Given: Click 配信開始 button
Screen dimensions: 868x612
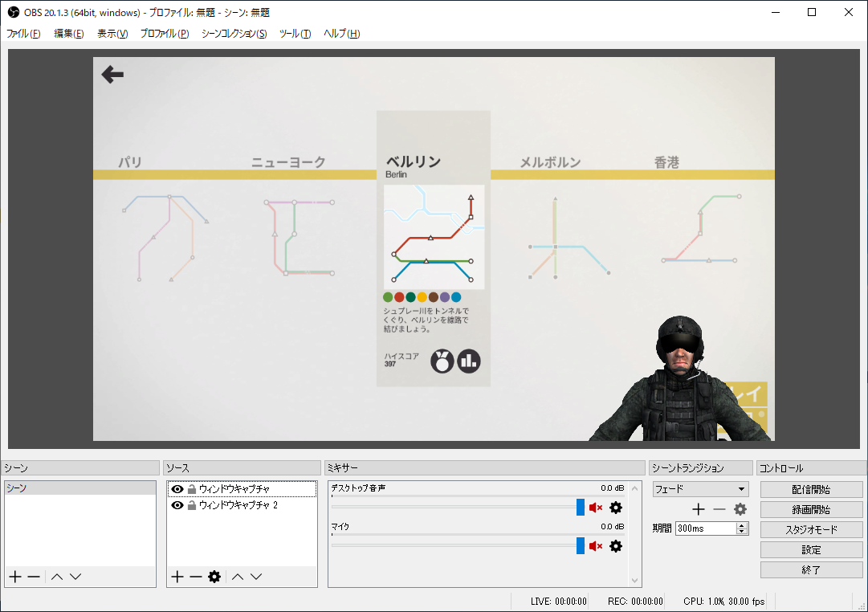Looking at the screenshot, I should click(x=811, y=490).
